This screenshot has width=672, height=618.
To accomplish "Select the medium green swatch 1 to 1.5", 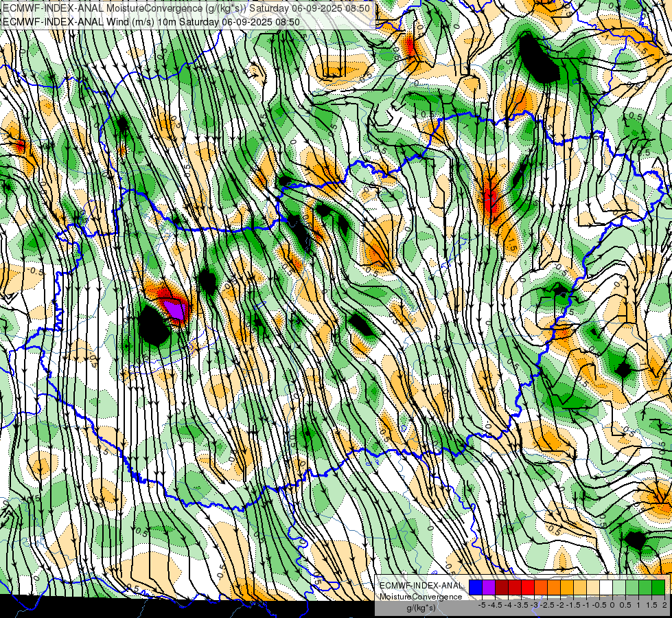I will [x=645, y=587].
